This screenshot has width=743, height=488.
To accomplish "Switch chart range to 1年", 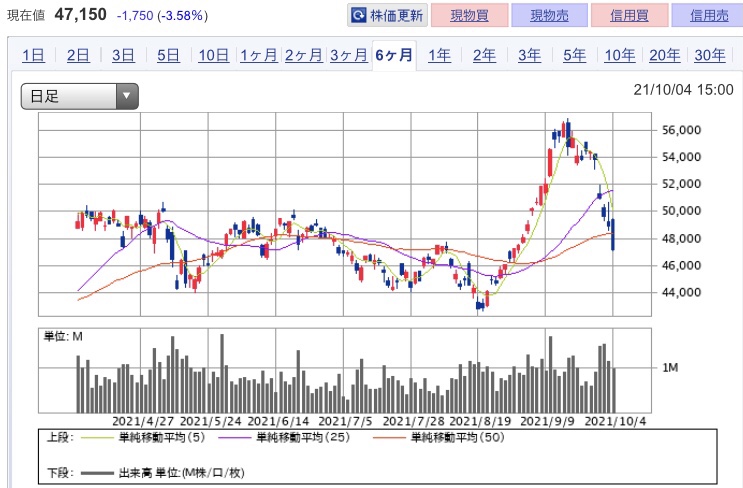I will point(439,55).
